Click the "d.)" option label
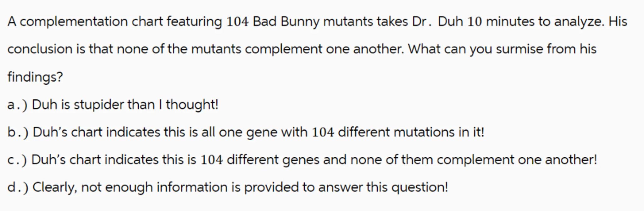The width and height of the screenshot is (644, 211). 18,188
